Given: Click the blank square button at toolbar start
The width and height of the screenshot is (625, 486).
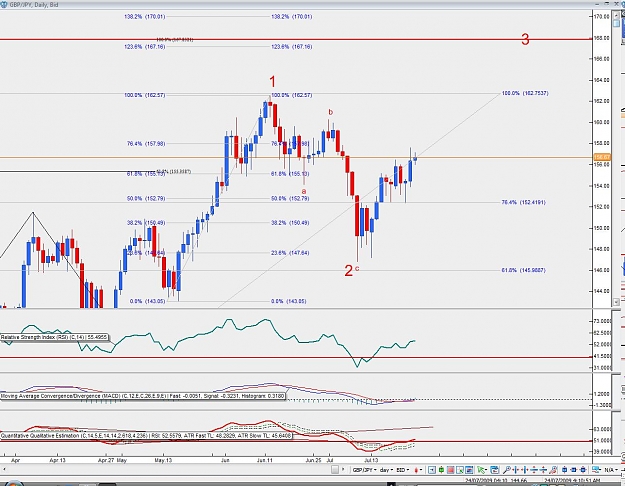Looking at the screenshot, I should (x=335, y=470).
